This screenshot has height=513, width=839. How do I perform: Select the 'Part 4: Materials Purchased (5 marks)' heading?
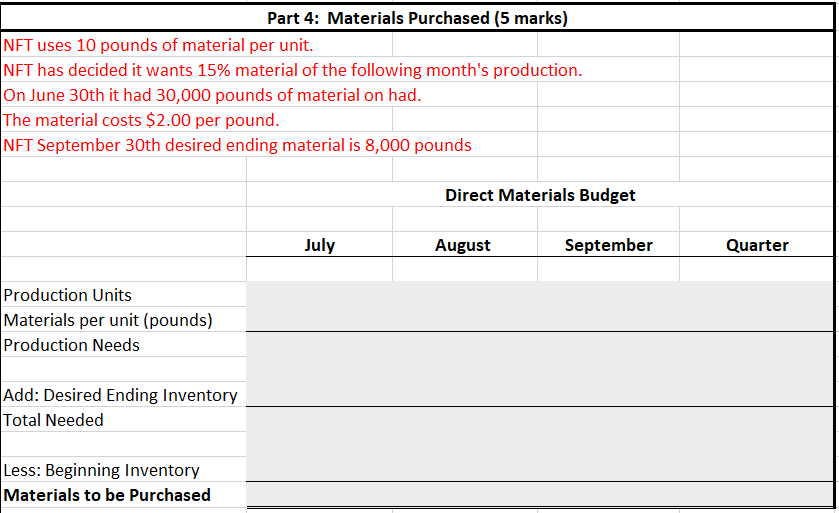(417, 18)
